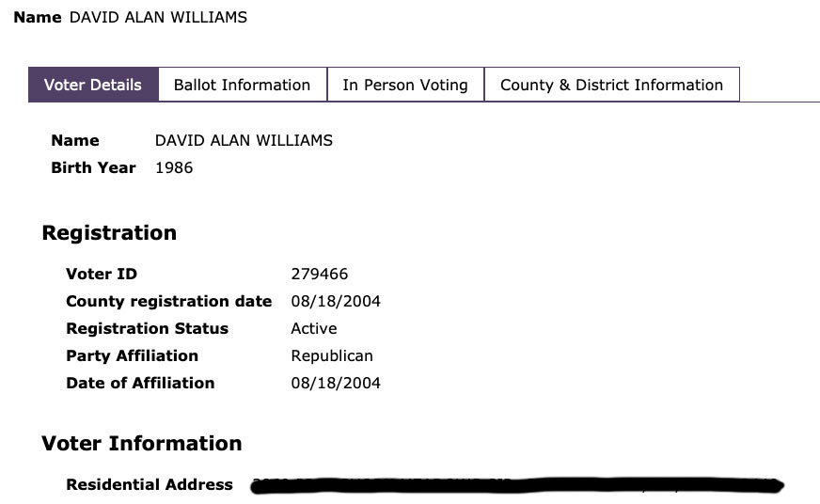The image size is (820, 504).
Task: Click the County registration date label
Action: click(x=168, y=302)
